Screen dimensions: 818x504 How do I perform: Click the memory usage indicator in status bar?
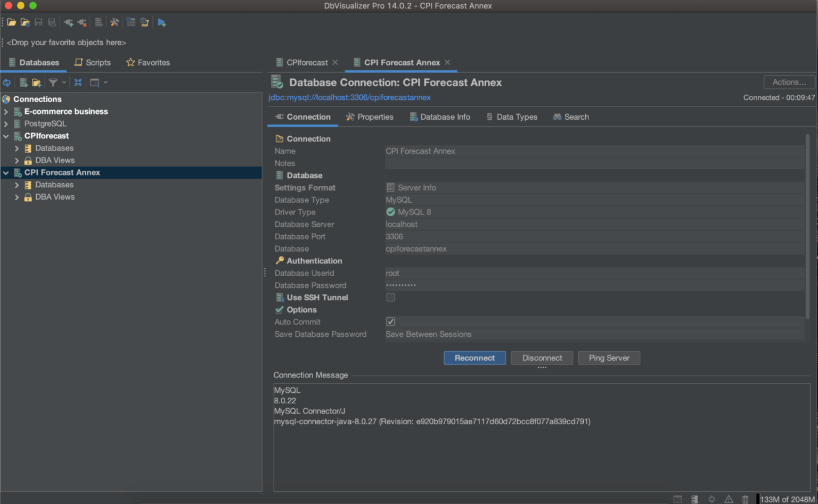click(x=787, y=499)
